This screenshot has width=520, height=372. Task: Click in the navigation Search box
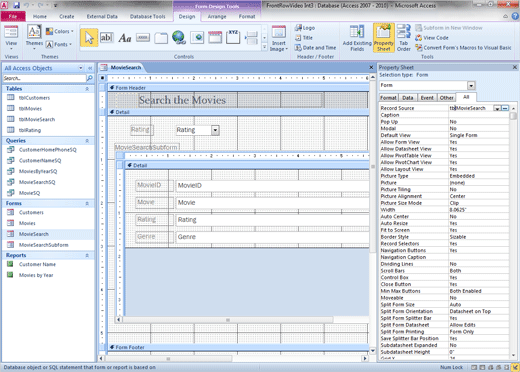(44, 78)
